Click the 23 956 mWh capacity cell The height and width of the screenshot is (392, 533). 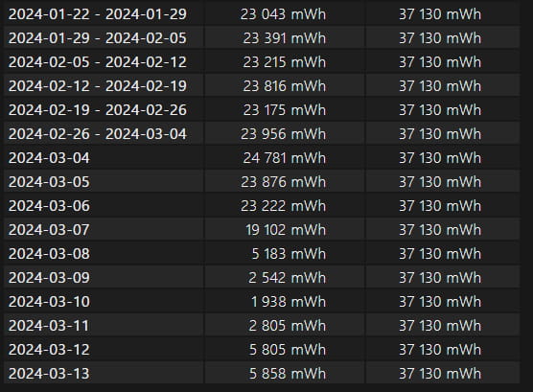click(285, 134)
